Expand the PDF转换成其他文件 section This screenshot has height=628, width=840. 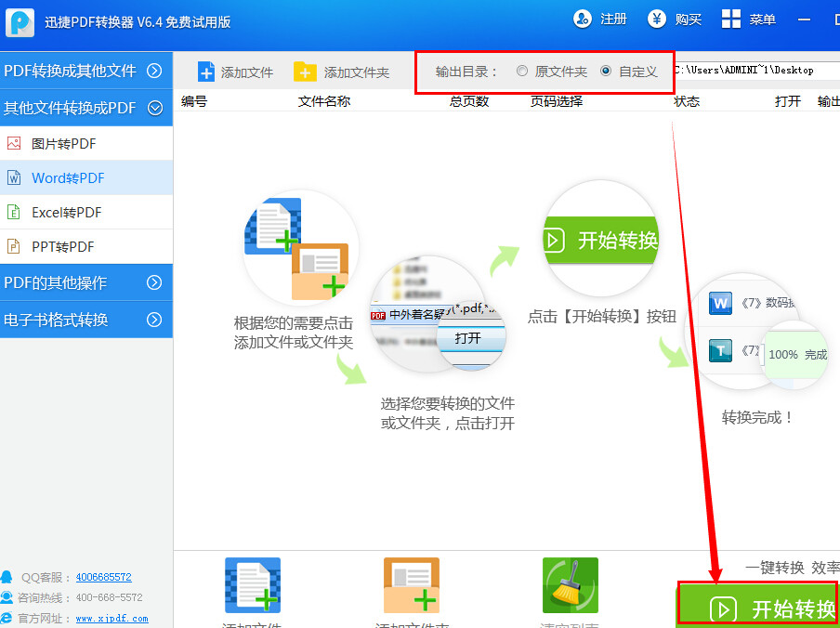[x=86, y=71]
